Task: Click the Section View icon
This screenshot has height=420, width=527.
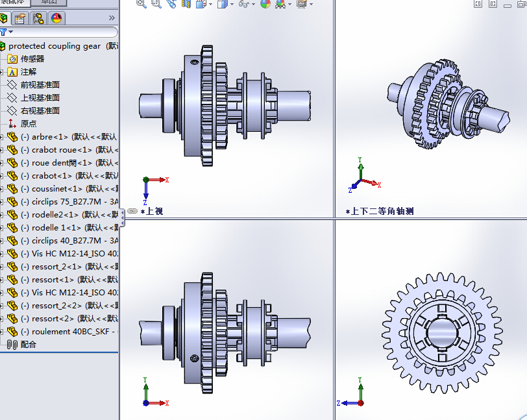Action: [186, 4]
